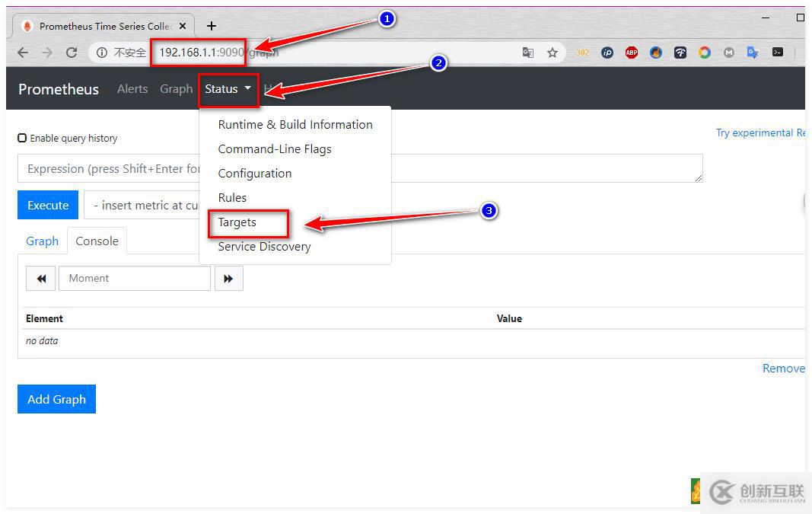The width and height of the screenshot is (812, 514).
Task: Bookmark this page with the star icon
Action: pyautogui.click(x=552, y=53)
